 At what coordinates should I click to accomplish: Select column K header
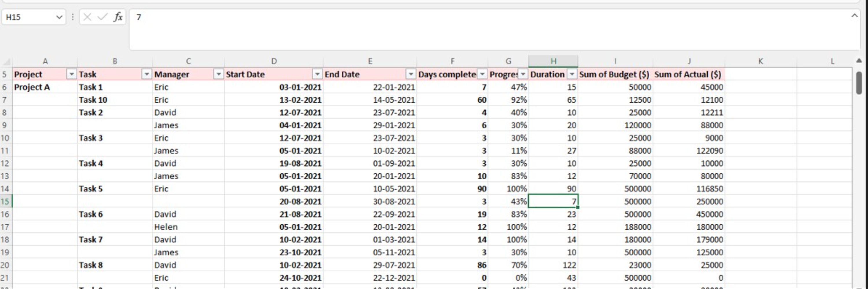pos(760,61)
